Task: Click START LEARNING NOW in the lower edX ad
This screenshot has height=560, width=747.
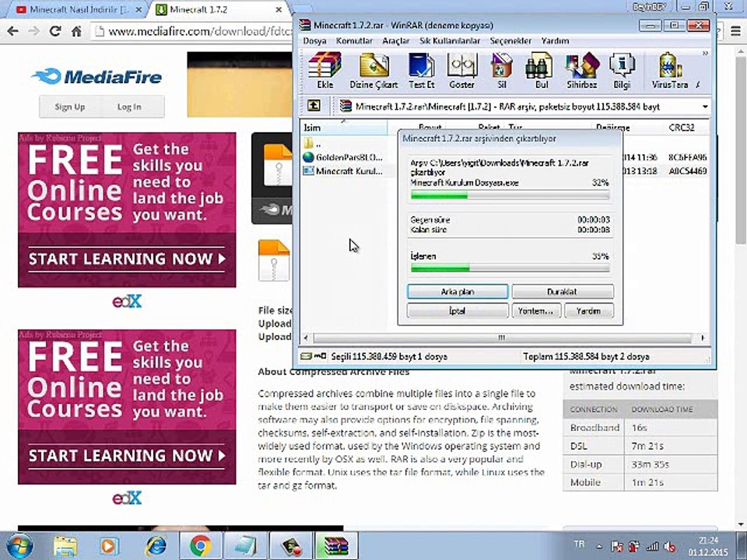Action: 127,456
